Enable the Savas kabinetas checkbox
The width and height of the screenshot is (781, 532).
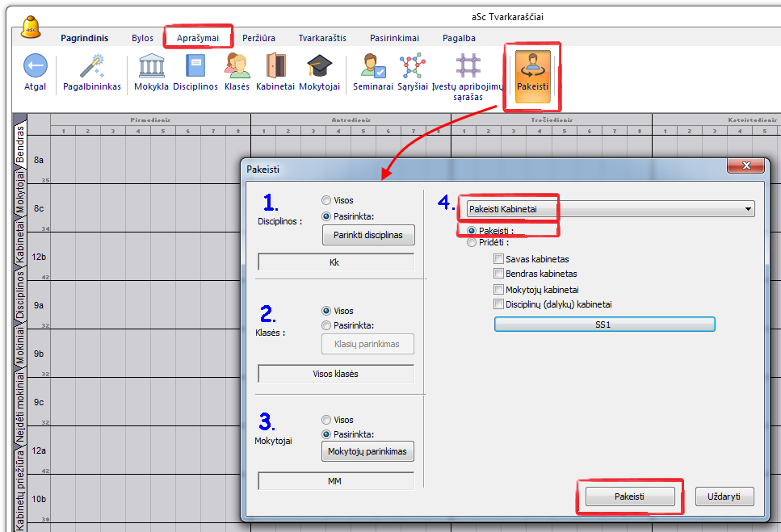[499, 259]
